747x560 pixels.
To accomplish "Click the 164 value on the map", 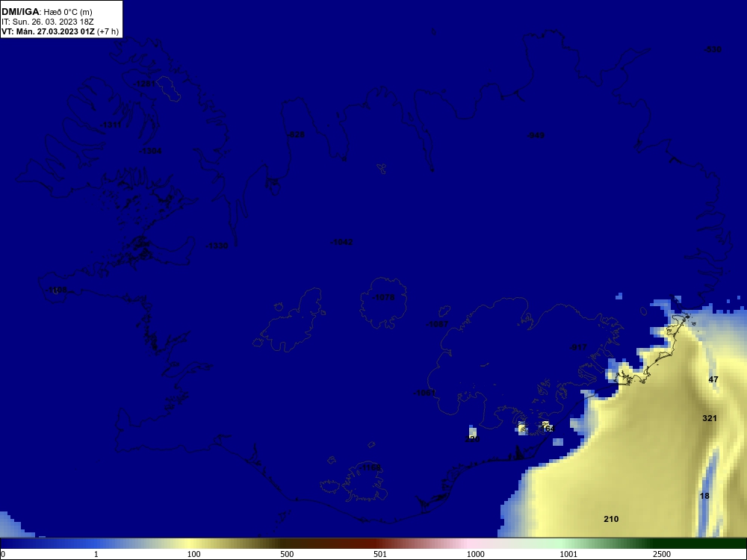I will coord(548,429).
